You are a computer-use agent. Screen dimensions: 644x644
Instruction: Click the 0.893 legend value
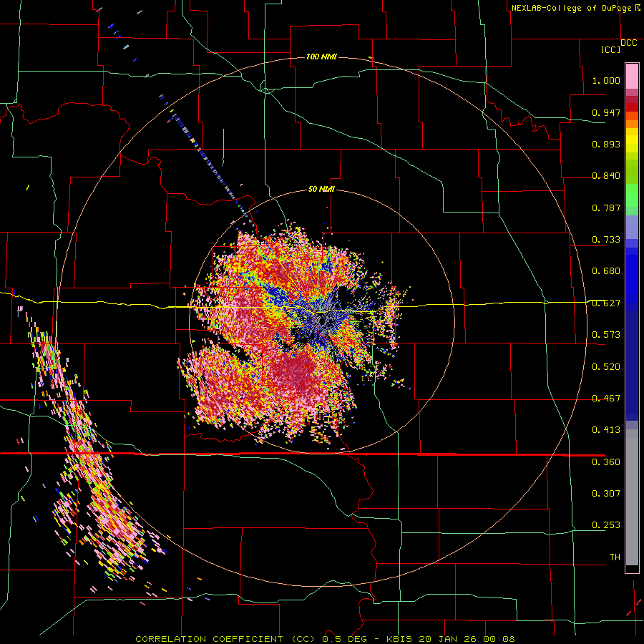pos(606,144)
